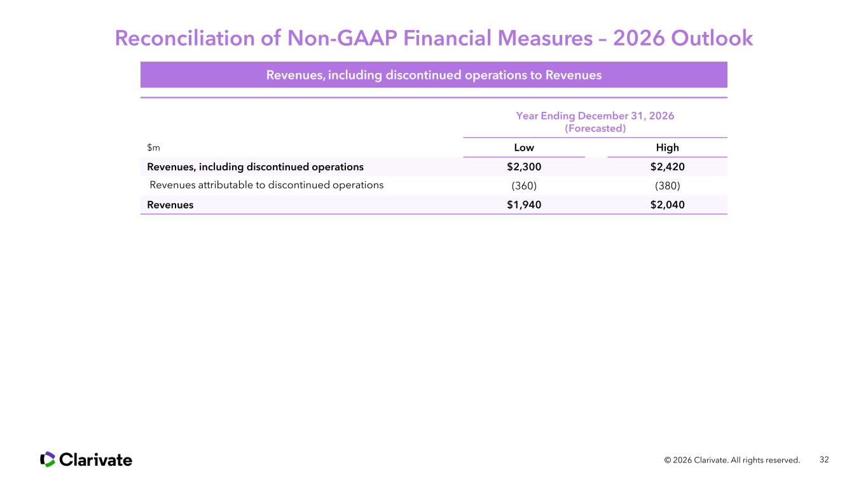The height and width of the screenshot is (488, 868).
Task: Select 'Revenues attributable to discontinued operations' row label
Action: (x=266, y=185)
